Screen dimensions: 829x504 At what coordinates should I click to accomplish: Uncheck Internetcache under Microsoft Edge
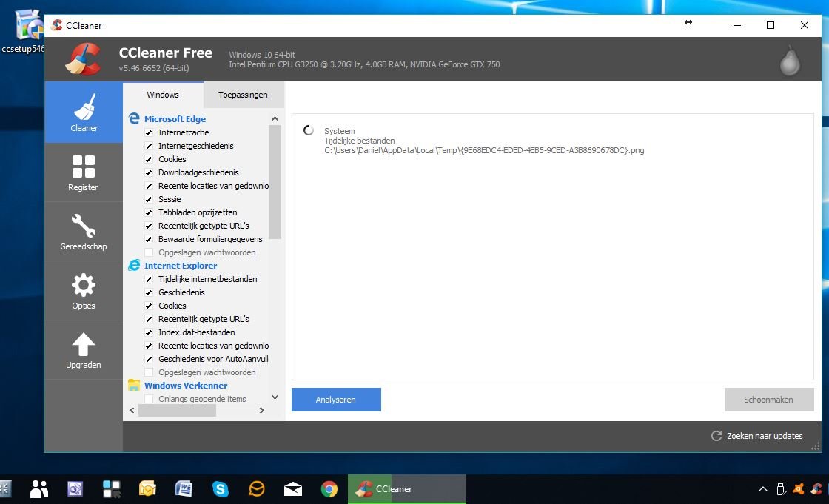coord(149,132)
